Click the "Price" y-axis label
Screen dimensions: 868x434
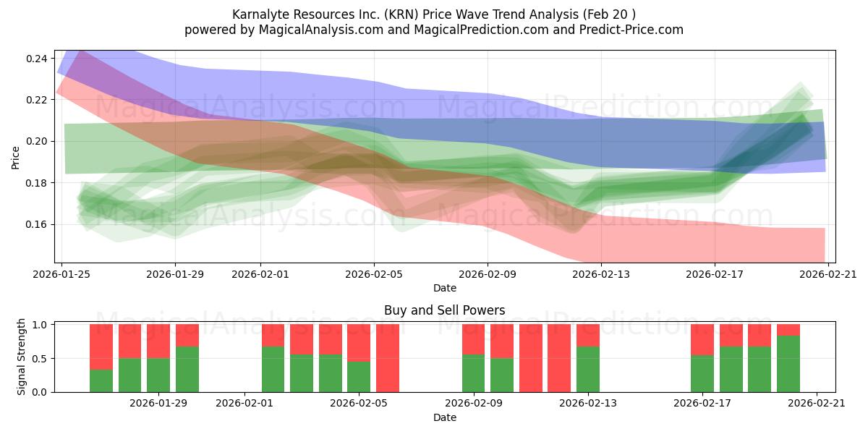click(x=16, y=157)
